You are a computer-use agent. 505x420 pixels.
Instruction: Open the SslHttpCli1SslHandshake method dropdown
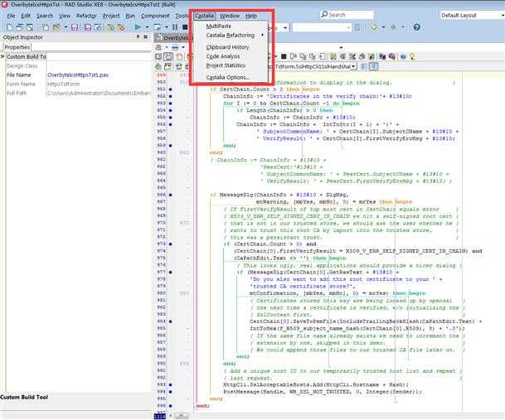tap(353, 66)
